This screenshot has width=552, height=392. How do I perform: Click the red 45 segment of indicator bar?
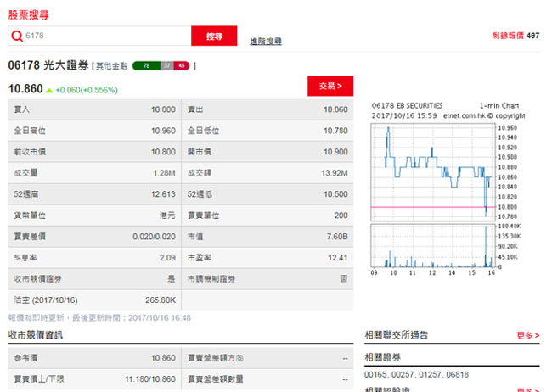coord(181,66)
